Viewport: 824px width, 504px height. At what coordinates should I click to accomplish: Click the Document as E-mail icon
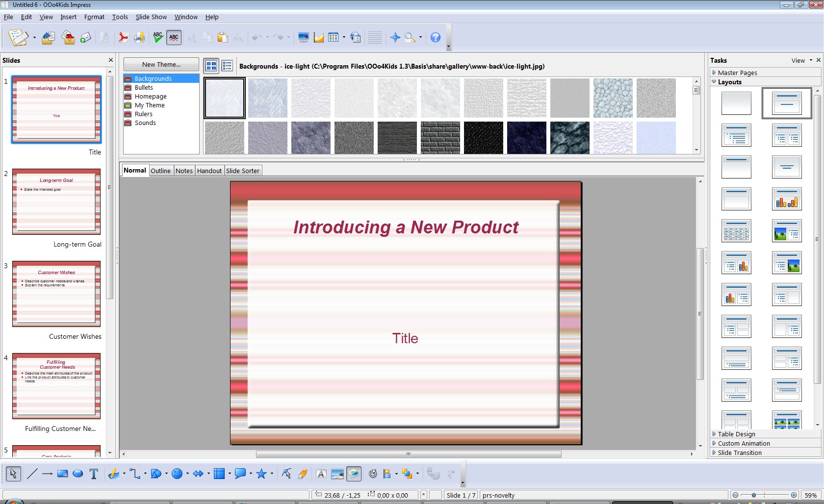tap(86, 37)
